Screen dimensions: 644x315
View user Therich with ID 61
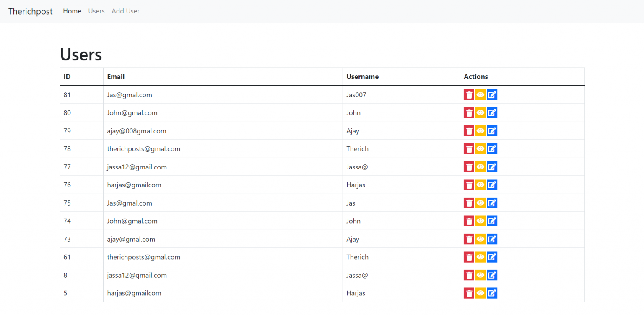pos(480,257)
